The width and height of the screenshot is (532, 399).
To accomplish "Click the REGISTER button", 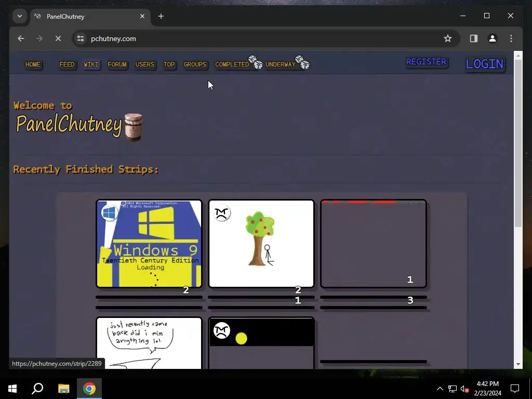I will [x=426, y=62].
